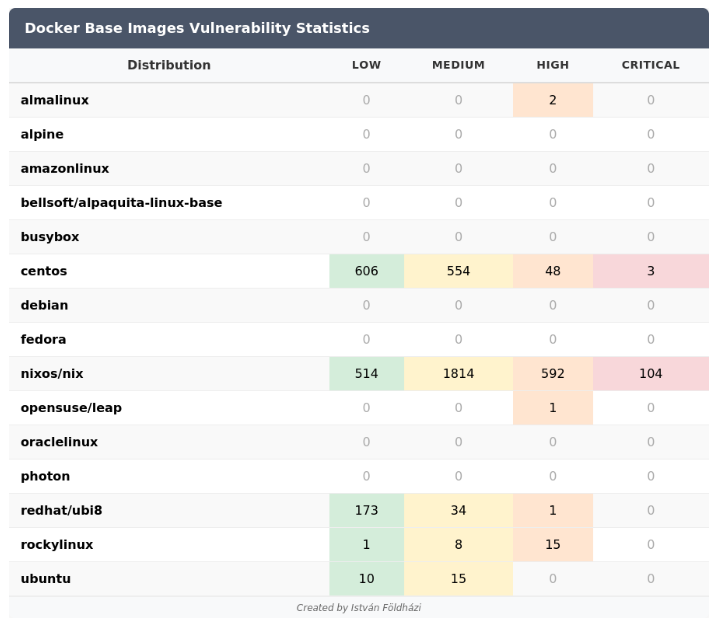Click ubuntu LOW value 10
Screen dimensions: 720x629
tap(366, 579)
